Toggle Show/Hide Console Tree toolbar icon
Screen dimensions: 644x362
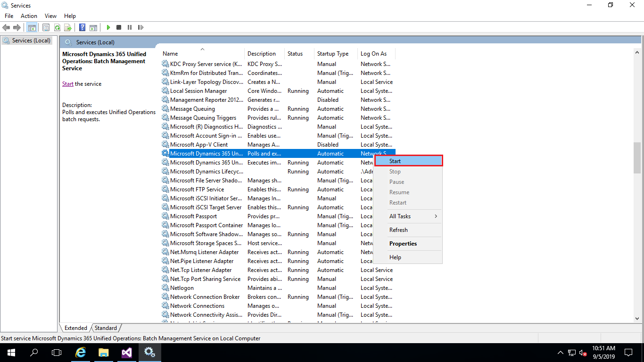[32, 27]
